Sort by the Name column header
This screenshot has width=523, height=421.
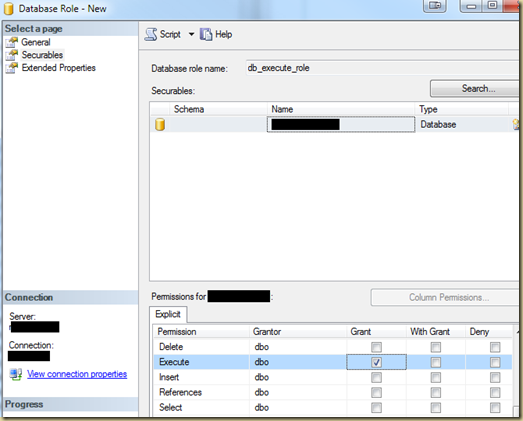click(341, 109)
